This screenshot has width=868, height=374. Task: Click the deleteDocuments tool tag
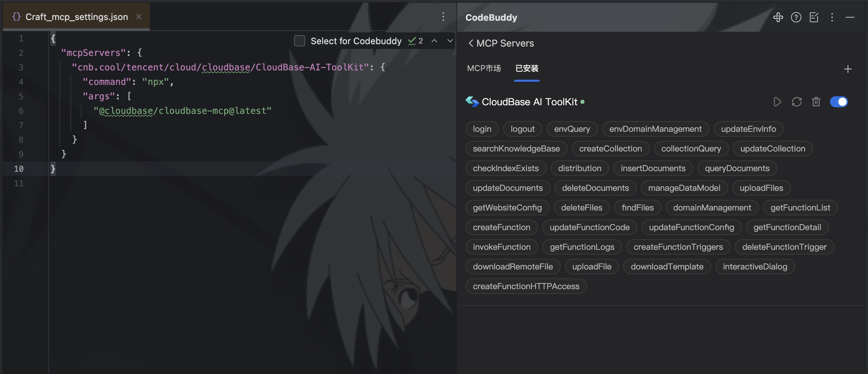coord(596,188)
